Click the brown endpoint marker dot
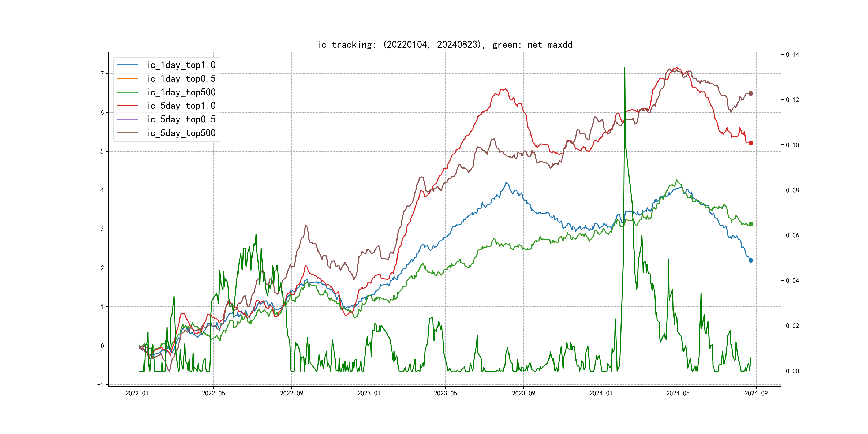 point(751,93)
